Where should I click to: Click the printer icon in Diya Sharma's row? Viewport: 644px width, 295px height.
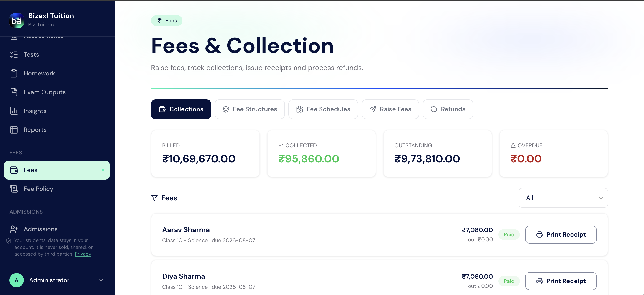click(x=540, y=281)
